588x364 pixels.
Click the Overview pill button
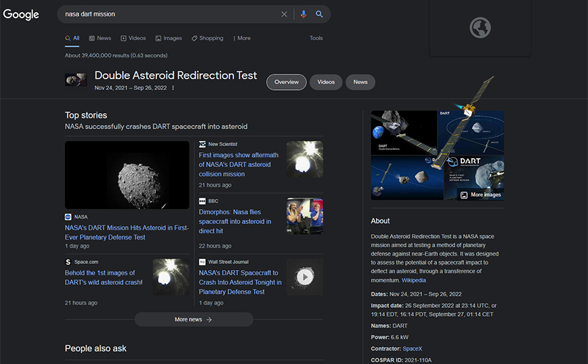click(286, 82)
